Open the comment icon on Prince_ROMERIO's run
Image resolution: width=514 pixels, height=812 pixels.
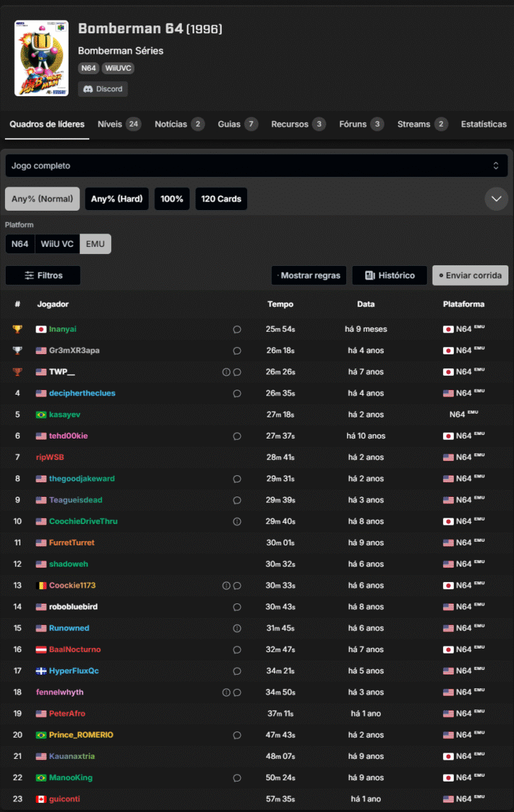click(x=237, y=736)
